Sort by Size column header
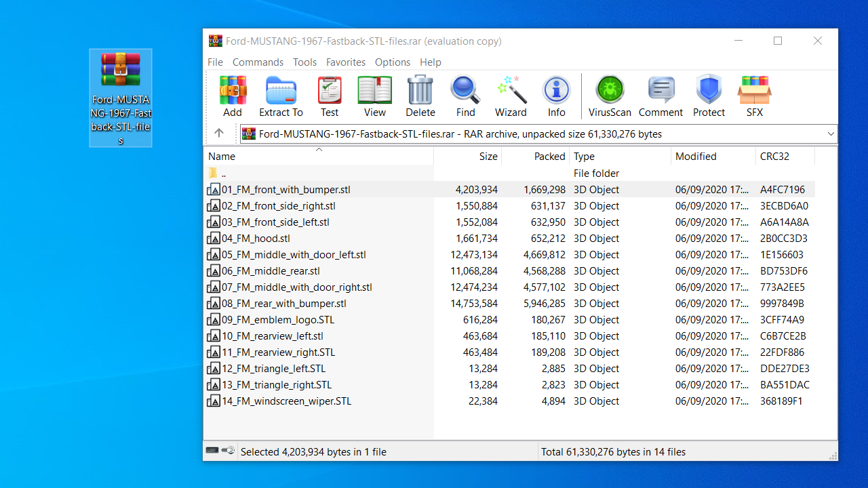 [468, 156]
